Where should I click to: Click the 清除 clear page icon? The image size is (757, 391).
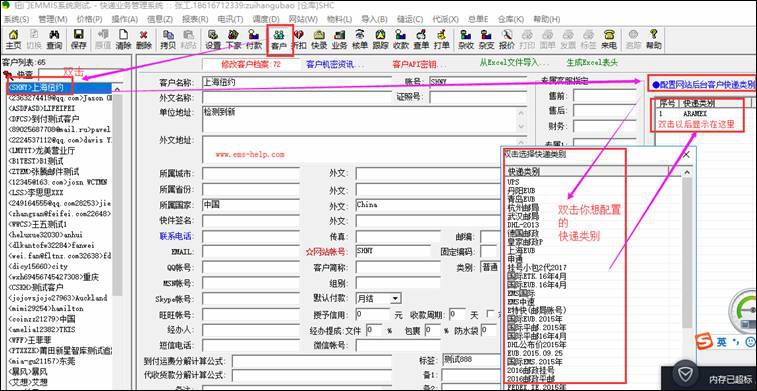(x=124, y=40)
